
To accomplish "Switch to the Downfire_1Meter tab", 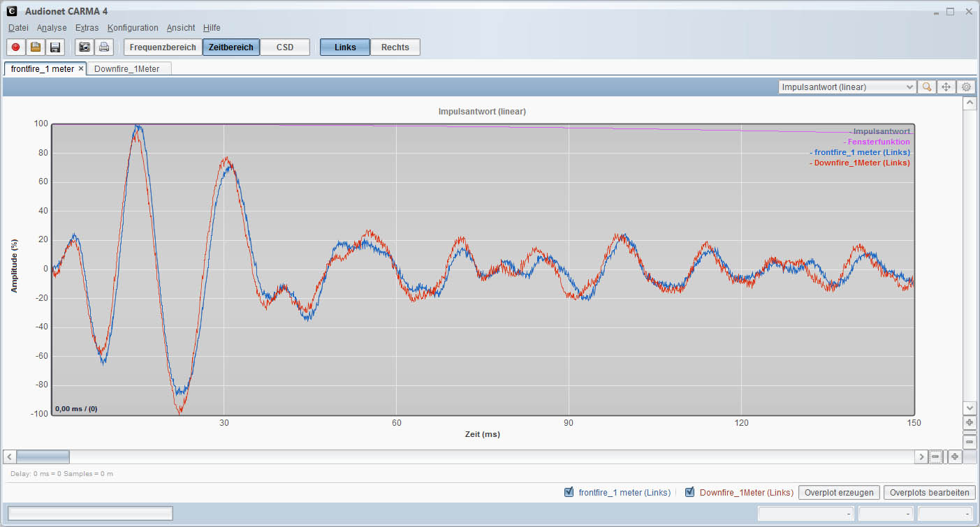I will pyautogui.click(x=126, y=69).
